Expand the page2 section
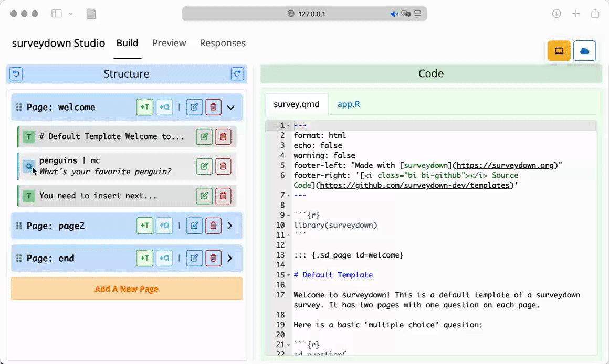The height and width of the screenshot is (364, 609). pos(230,226)
